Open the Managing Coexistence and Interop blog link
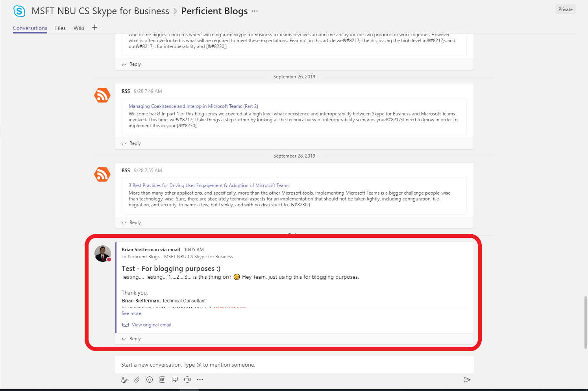 [193, 106]
